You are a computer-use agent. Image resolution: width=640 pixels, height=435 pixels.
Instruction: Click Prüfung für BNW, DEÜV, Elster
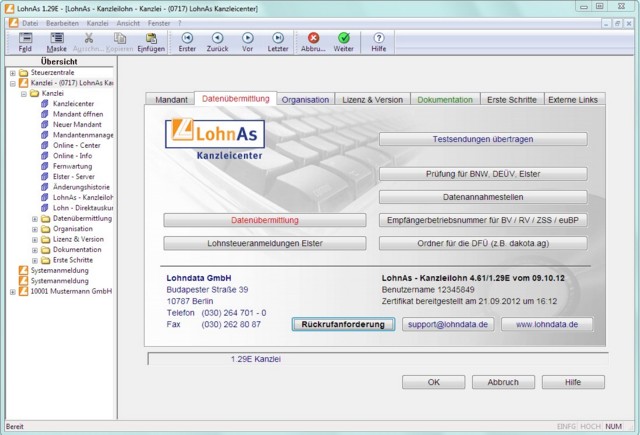(483, 174)
